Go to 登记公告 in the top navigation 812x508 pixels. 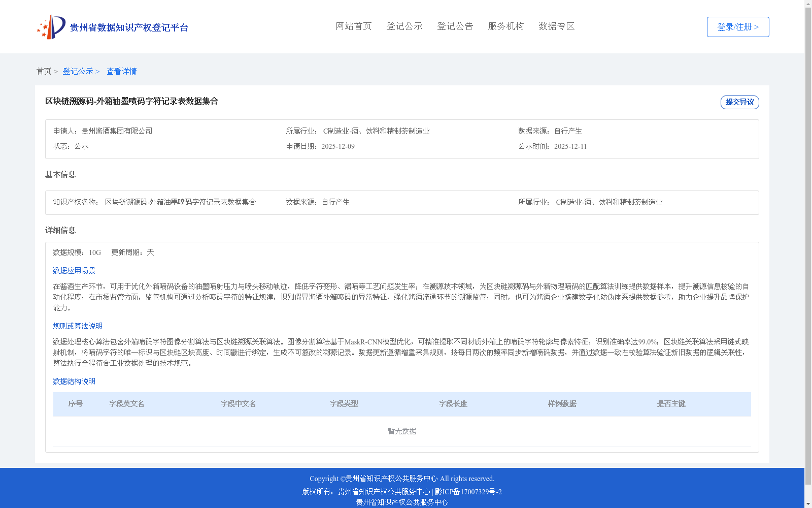455,26
